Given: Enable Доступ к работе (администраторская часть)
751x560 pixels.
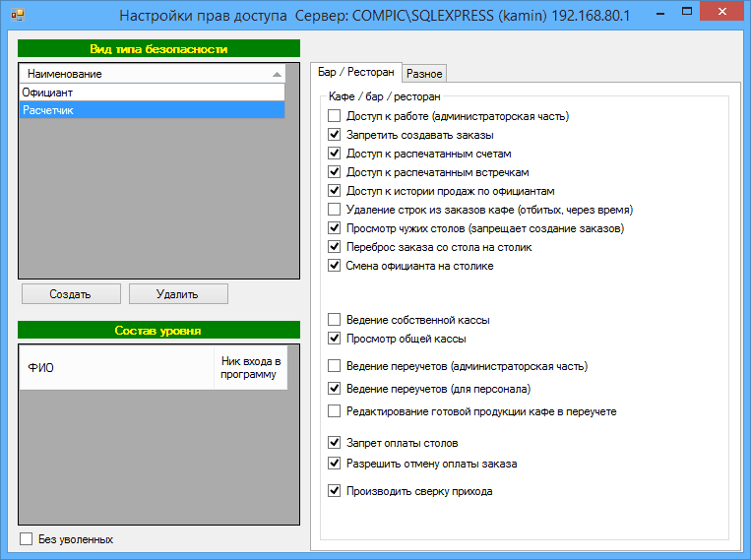Looking at the screenshot, I should (x=335, y=116).
